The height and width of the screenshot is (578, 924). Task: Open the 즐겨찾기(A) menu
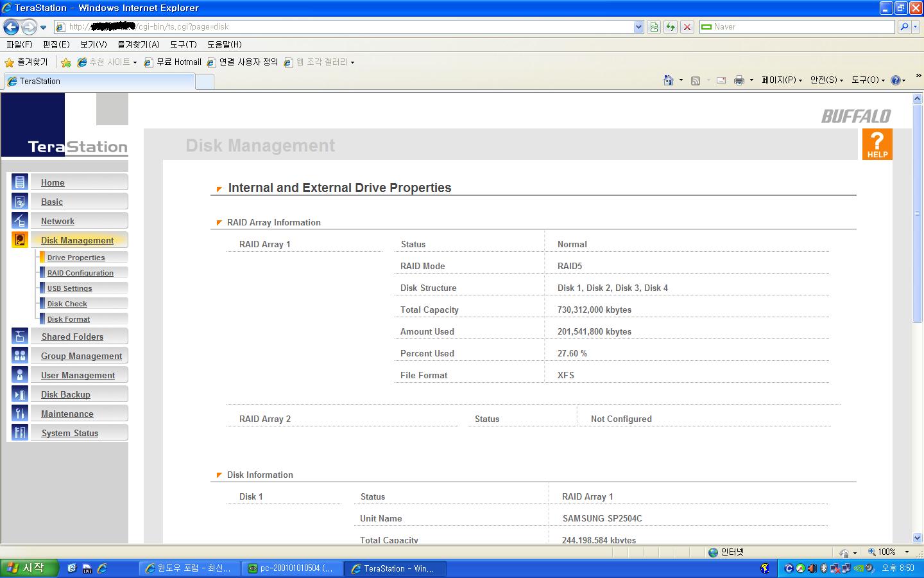pyautogui.click(x=138, y=44)
